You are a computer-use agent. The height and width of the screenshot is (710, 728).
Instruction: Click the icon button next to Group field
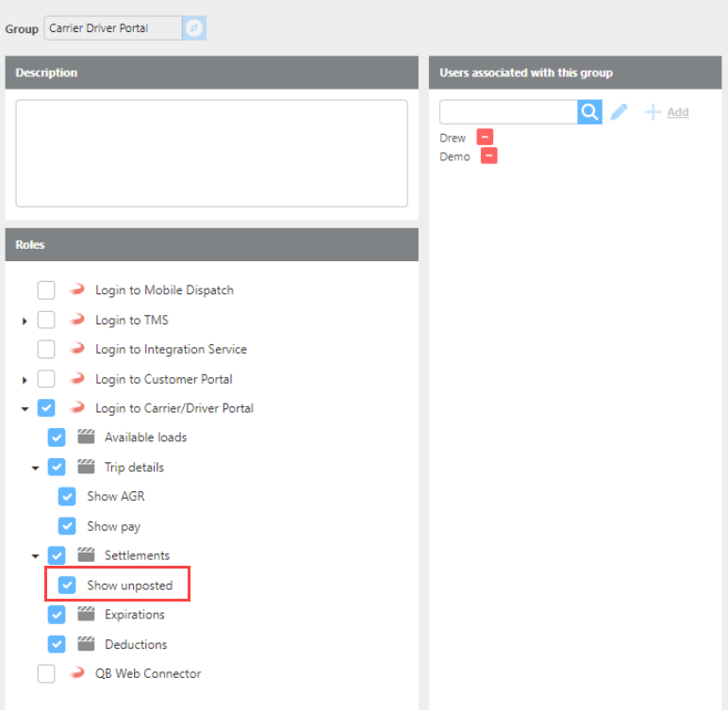point(195,28)
